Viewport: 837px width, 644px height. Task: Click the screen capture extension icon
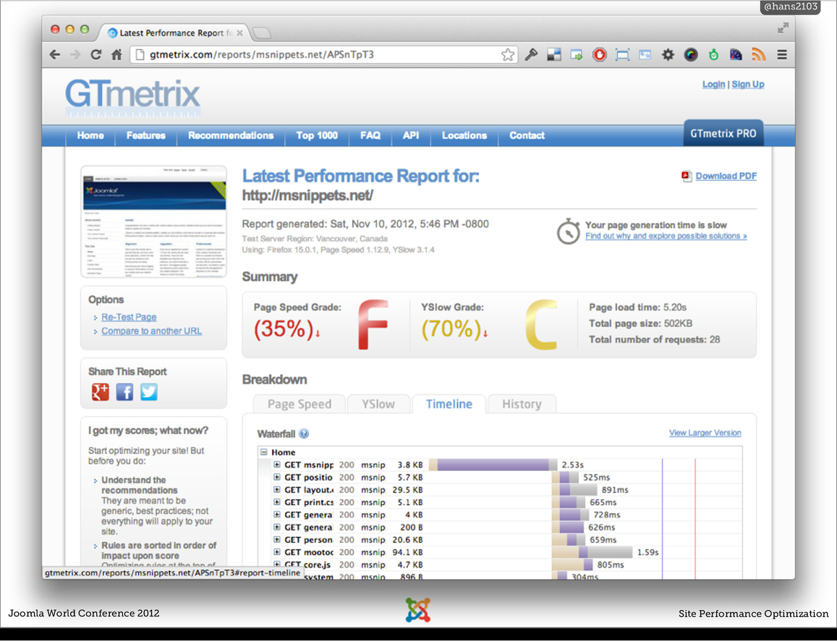click(x=623, y=54)
